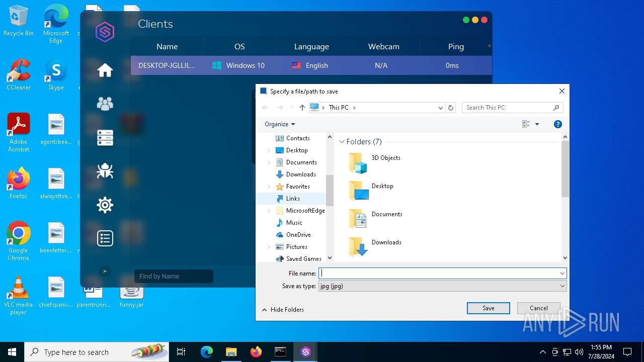The image size is (644, 362).
Task: Click the Cancel button
Action: click(539, 308)
